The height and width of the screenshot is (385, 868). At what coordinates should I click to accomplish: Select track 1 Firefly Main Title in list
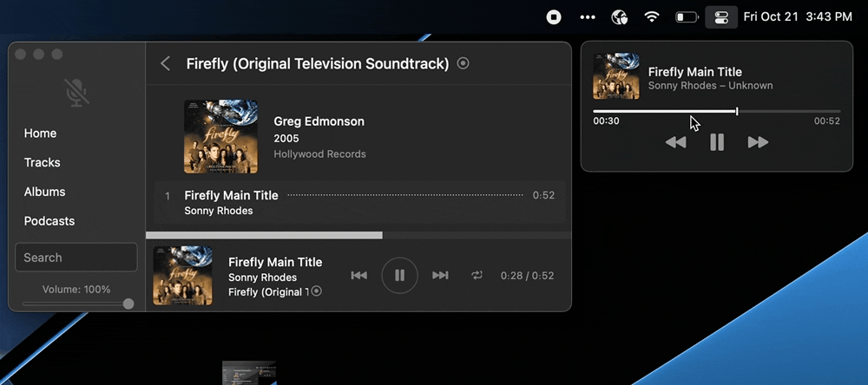coord(360,202)
